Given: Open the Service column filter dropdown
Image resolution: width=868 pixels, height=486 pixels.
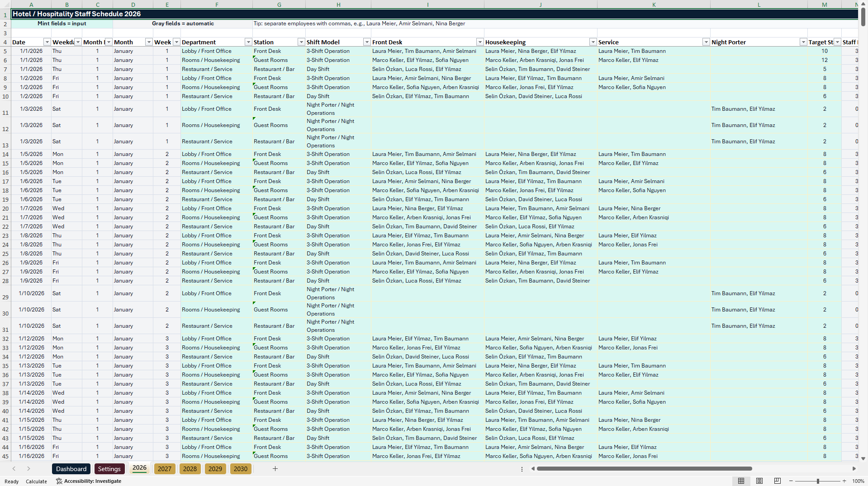Looking at the screenshot, I should click(x=706, y=42).
